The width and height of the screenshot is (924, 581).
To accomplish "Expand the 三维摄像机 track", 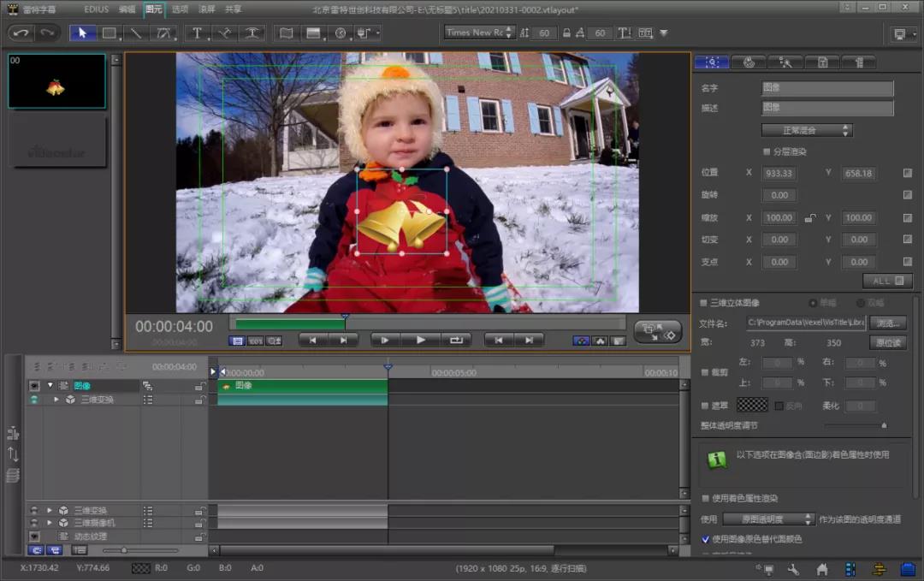I will pos(50,523).
